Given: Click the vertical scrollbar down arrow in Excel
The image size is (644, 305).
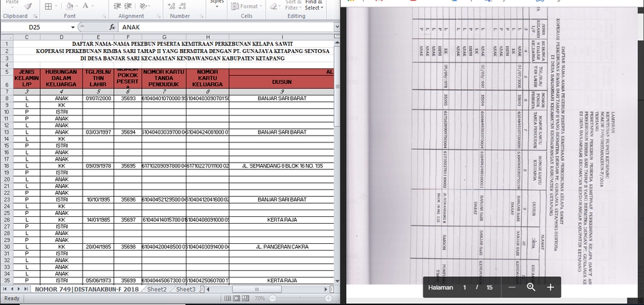Looking at the screenshot, I should (x=337, y=281).
